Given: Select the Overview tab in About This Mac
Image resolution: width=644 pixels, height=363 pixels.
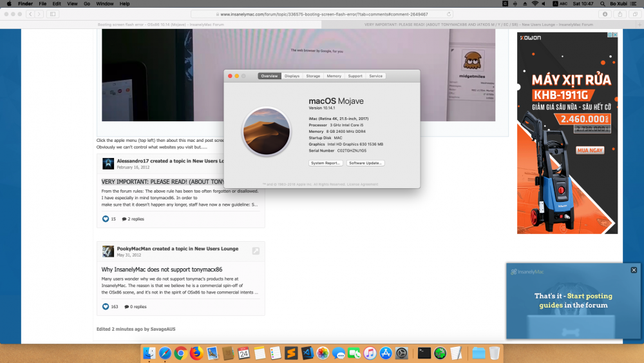Looking at the screenshot, I should 269,76.
